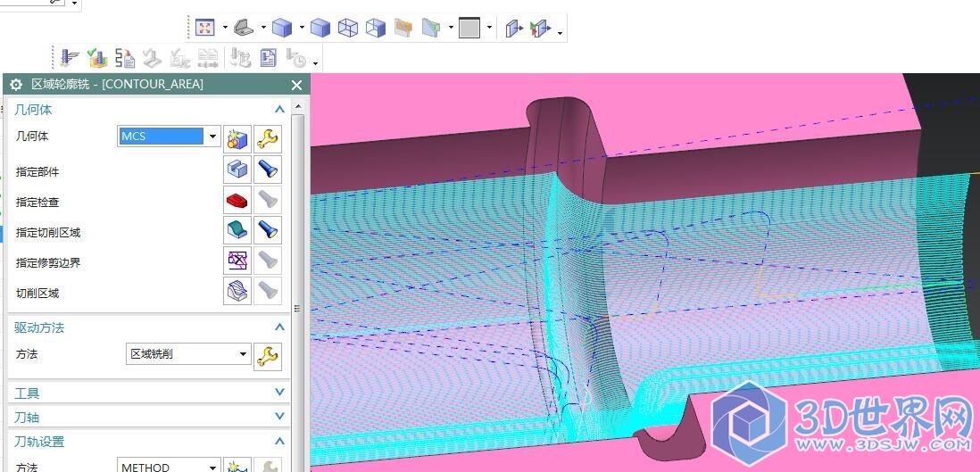Click the grayed flashlight for 指定检查

point(268,200)
